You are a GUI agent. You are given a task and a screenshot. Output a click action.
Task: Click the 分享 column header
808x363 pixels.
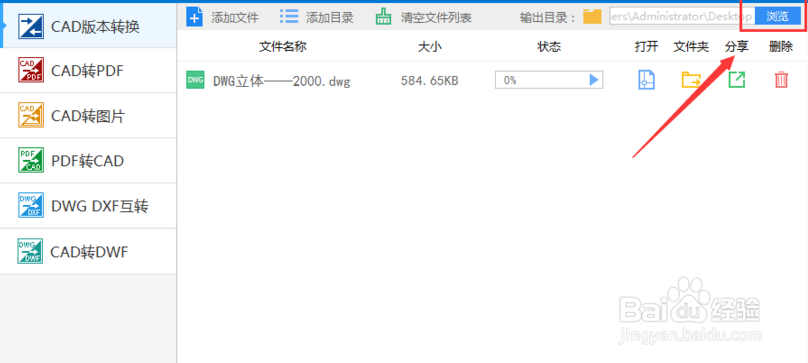(737, 47)
